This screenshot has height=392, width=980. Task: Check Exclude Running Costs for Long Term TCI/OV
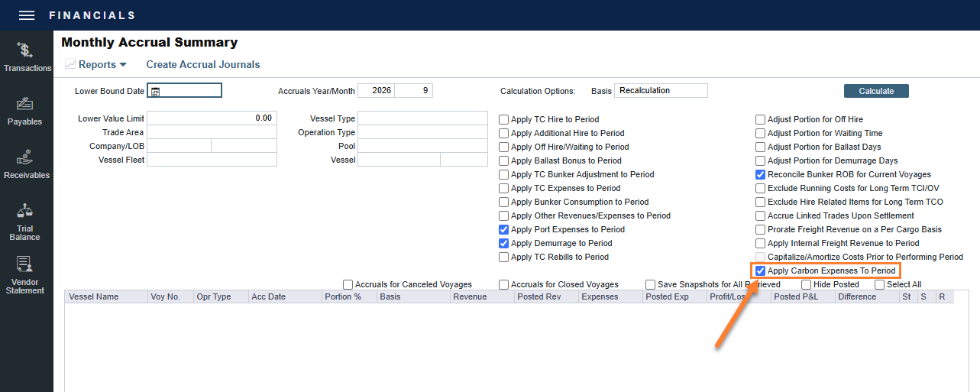[761, 188]
